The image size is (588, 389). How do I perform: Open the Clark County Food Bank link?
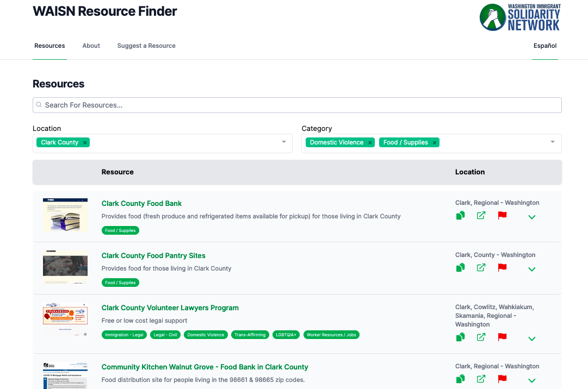(x=141, y=203)
